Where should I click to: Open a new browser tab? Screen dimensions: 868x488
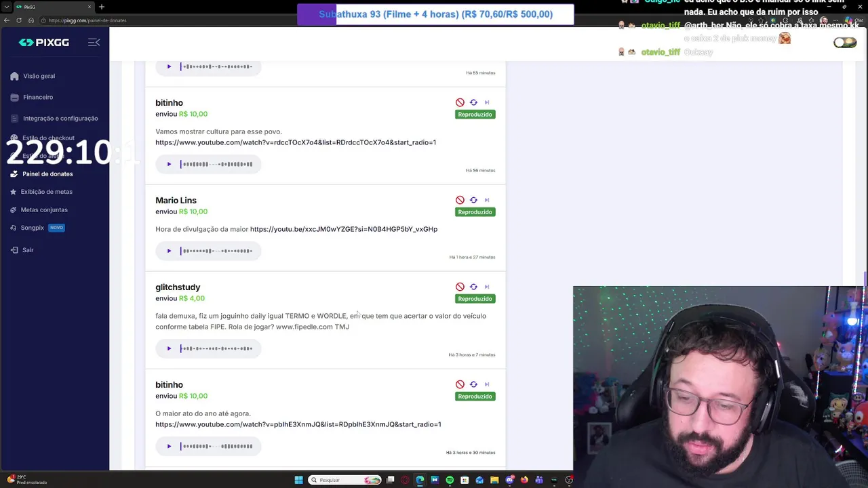[x=102, y=7]
